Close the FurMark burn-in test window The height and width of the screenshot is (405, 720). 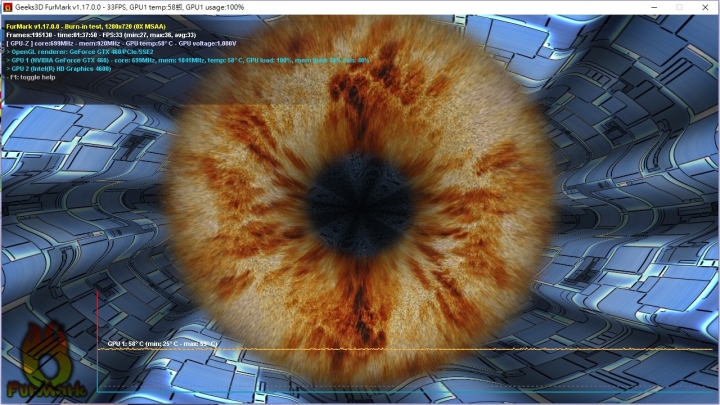click(x=705, y=7)
